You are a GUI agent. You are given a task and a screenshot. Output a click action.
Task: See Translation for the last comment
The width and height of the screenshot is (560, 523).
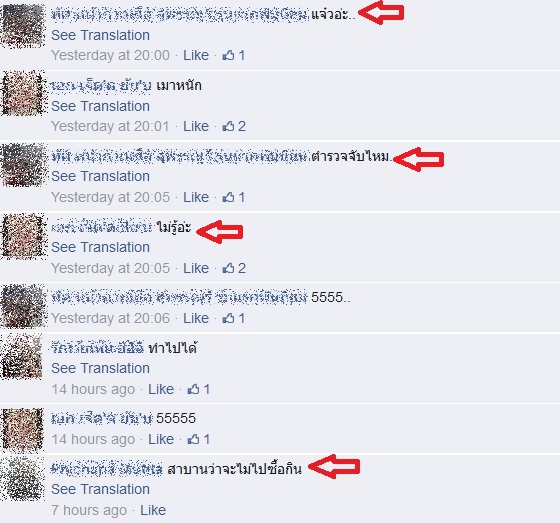tap(100, 489)
